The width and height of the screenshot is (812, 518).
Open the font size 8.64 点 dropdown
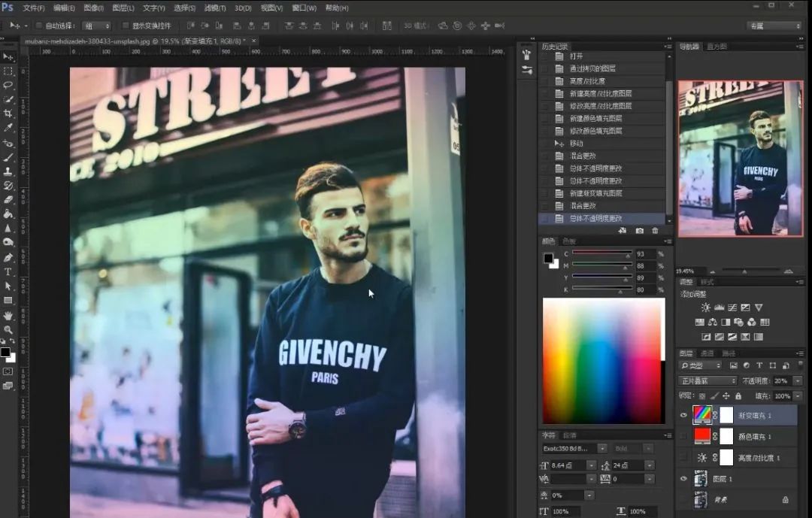tap(592, 465)
